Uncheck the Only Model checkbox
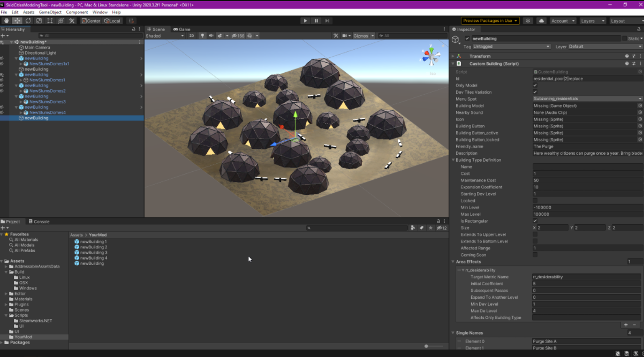Screen dimensions: 644x357 [535, 86]
